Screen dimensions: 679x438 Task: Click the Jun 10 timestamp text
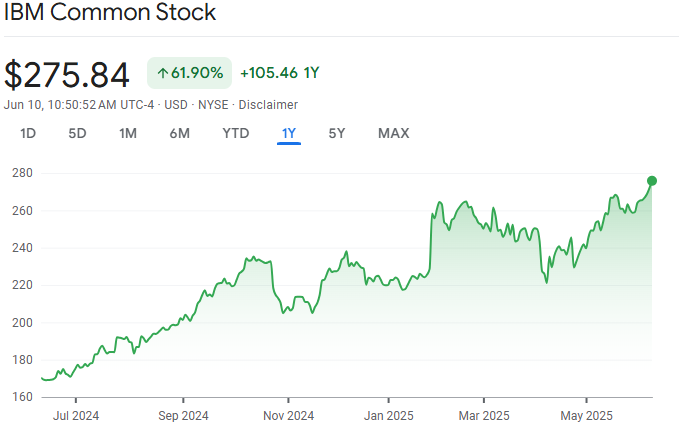79,105
